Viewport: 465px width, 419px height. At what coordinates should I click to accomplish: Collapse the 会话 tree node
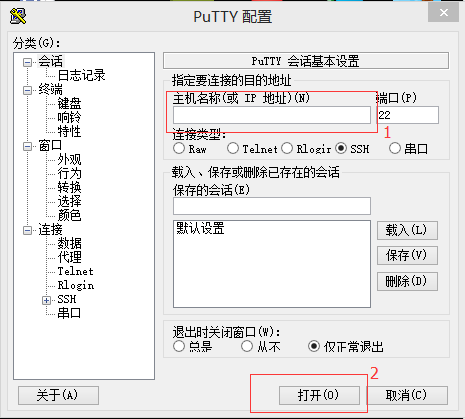(28, 62)
